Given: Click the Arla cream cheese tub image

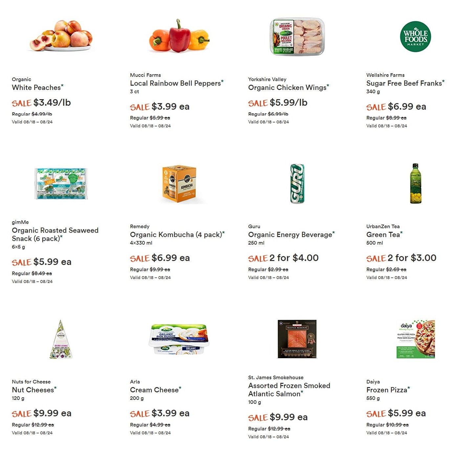Looking at the screenshot, I should coord(179,339).
